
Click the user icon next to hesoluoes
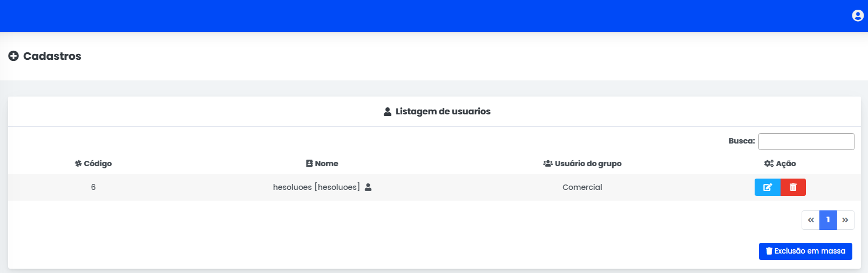coord(368,187)
